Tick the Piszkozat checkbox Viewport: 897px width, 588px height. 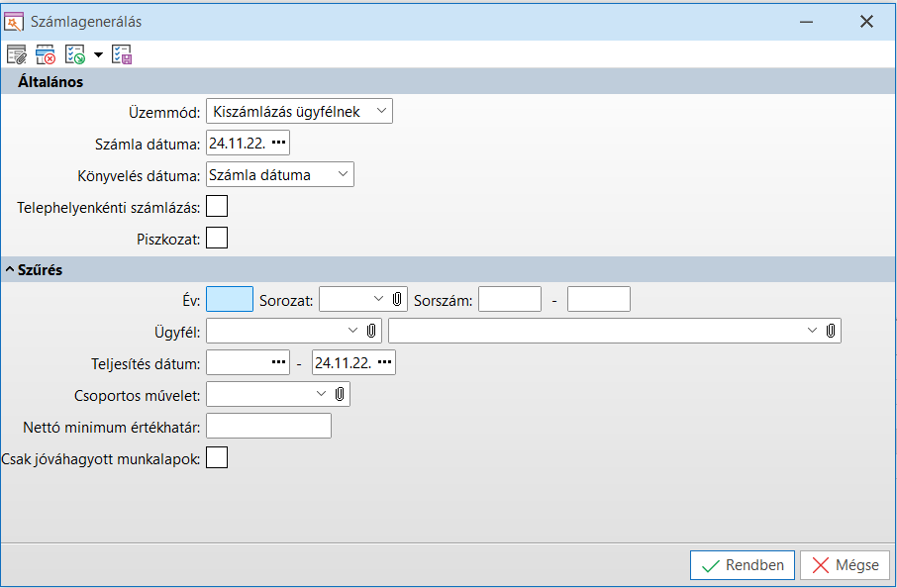pyautogui.click(x=216, y=238)
